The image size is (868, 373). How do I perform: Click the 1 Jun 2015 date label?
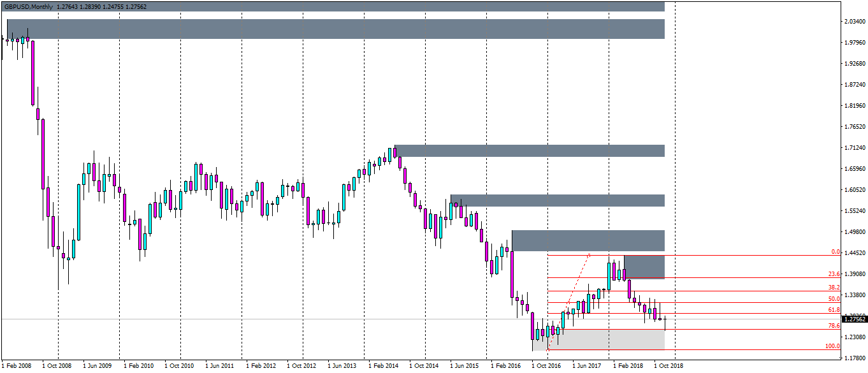tap(465, 367)
